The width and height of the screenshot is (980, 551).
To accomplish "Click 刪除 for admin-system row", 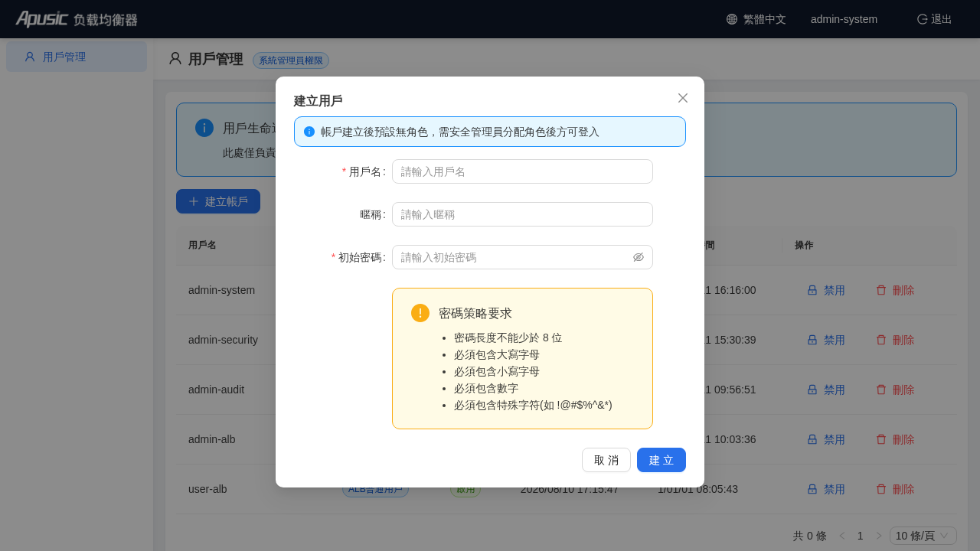I will tap(895, 290).
